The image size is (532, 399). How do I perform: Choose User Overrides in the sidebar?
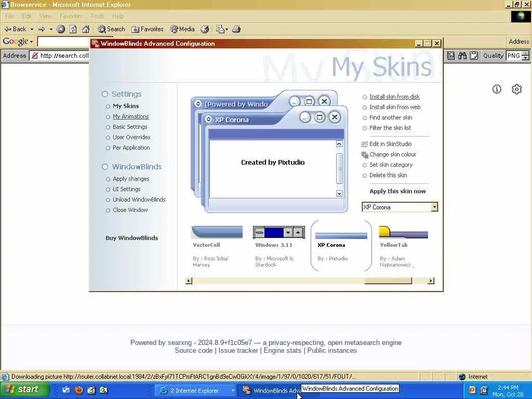(131, 137)
